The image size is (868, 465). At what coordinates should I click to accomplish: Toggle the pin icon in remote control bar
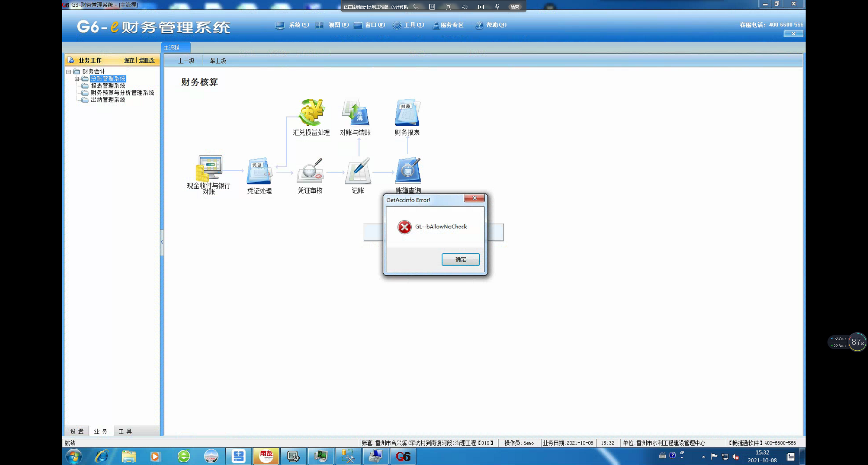[497, 7]
